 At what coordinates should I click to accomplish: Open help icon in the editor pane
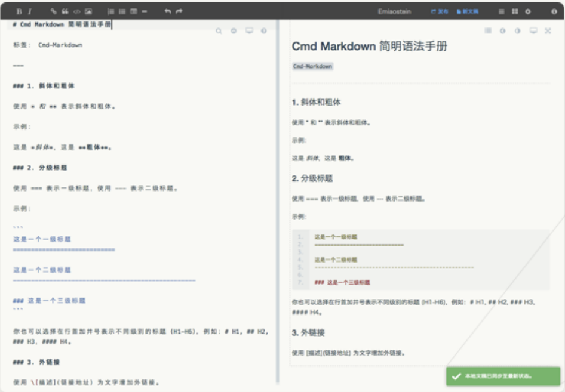264,31
